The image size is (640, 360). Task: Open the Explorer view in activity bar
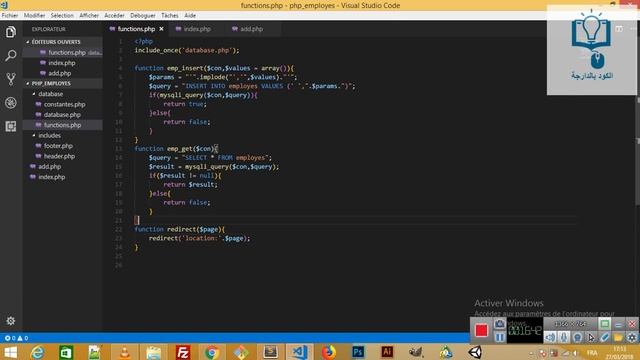11,32
